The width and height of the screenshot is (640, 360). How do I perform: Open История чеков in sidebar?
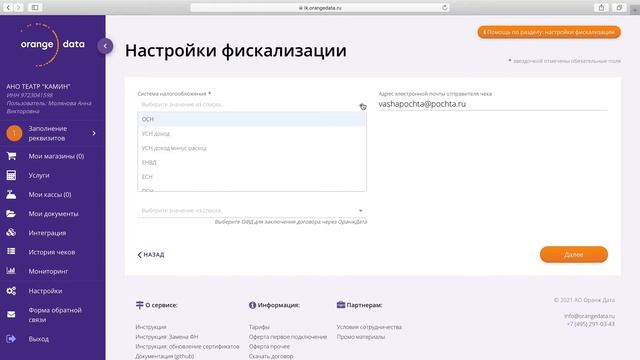pyautogui.click(x=52, y=252)
